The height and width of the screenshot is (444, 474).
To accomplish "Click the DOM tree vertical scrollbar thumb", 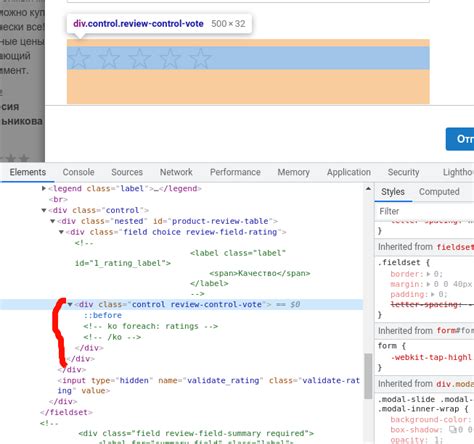I will (368, 376).
